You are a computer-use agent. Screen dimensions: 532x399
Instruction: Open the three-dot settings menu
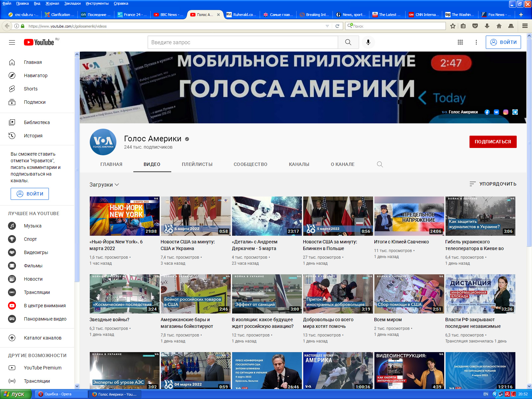pyautogui.click(x=476, y=42)
